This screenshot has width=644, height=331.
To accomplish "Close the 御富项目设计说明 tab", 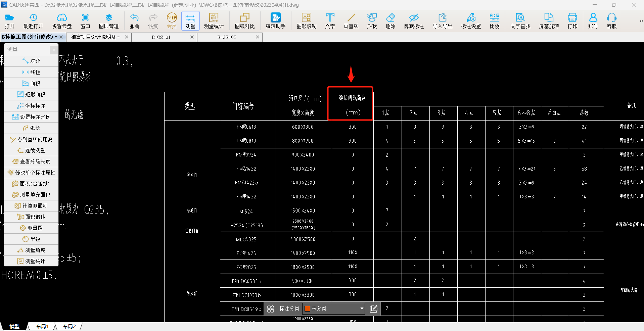I will tap(127, 37).
